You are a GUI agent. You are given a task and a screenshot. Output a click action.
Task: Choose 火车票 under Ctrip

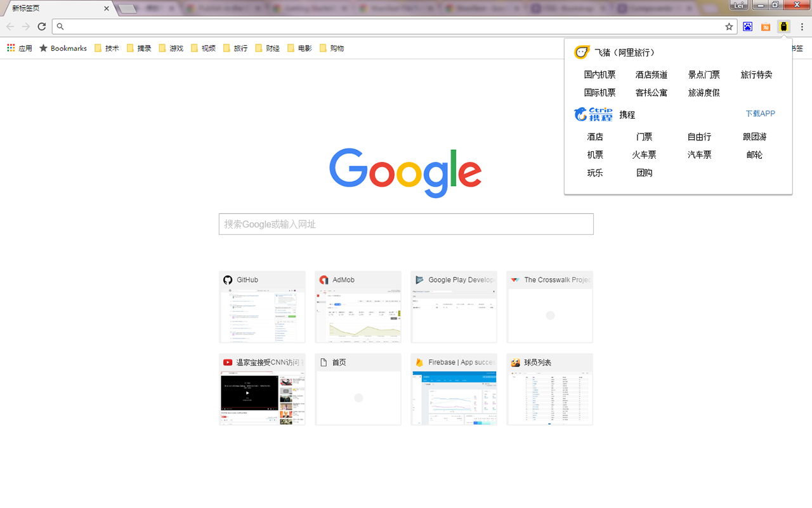644,155
